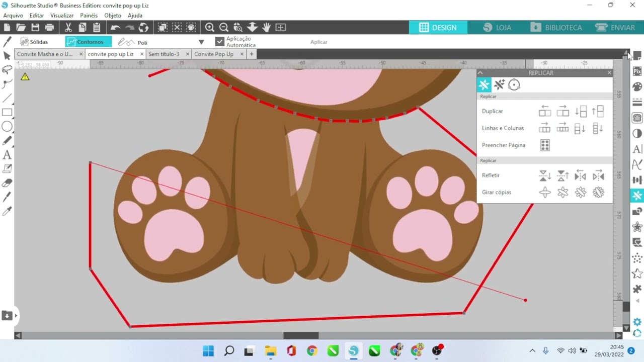
Task: Open the Objeto menu
Action: tap(113, 16)
